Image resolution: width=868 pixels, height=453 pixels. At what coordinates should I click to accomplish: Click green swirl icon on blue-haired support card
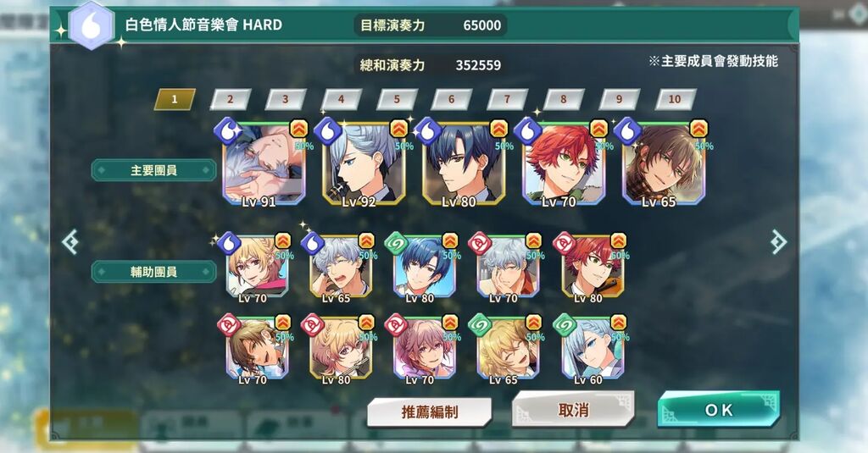click(397, 243)
